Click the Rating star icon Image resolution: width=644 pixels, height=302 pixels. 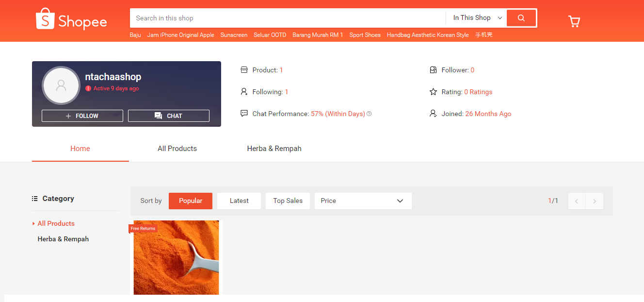pyautogui.click(x=434, y=92)
